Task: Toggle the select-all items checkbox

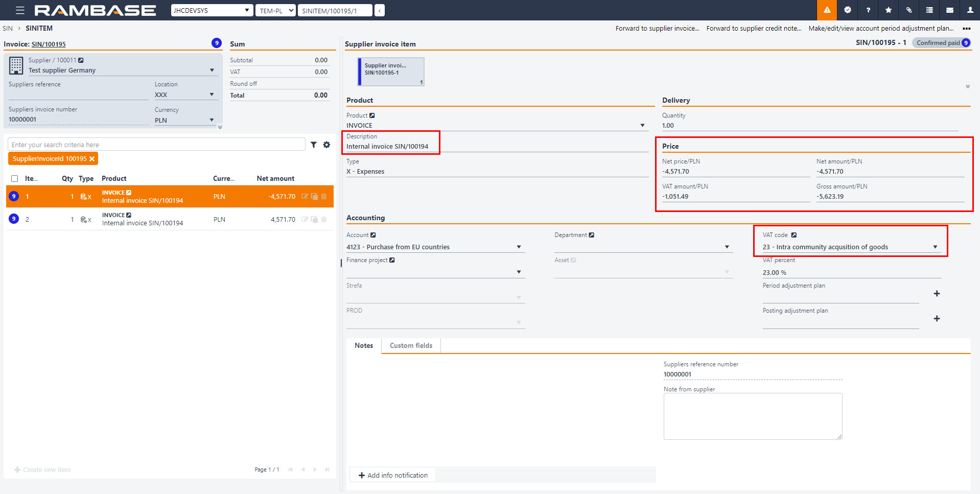Action: 15,178
